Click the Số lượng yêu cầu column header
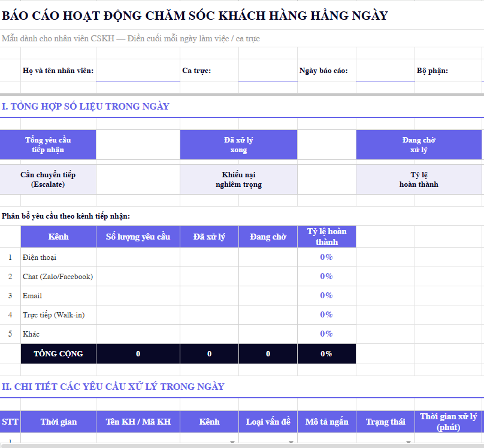Viewport: 484px width, 448px height. [x=138, y=237]
